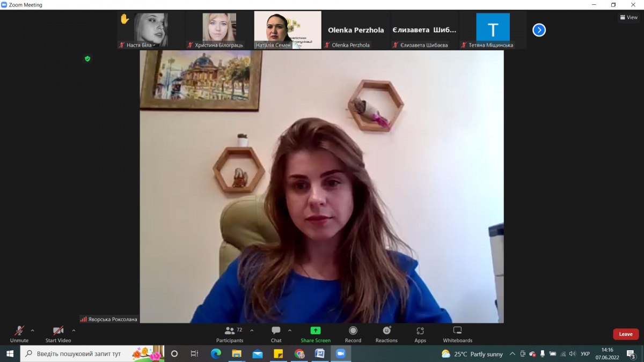The height and width of the screenshot is (362, 644).
Task: Click the battery tray icon
Action: pyautogui.click(x=553, y=354)
